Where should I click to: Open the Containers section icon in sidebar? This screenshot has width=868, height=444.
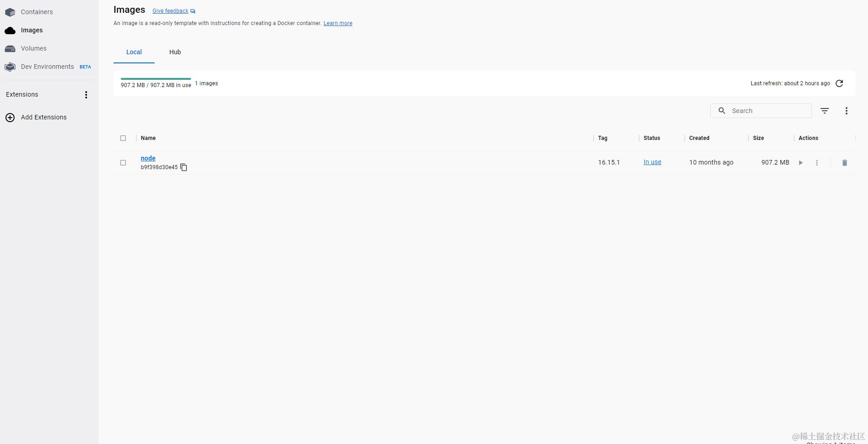pyautogui.click(x=10, y=12)
